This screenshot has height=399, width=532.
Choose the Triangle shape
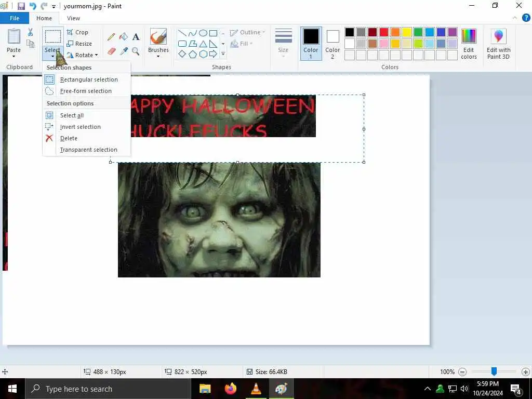coord(203,44)
